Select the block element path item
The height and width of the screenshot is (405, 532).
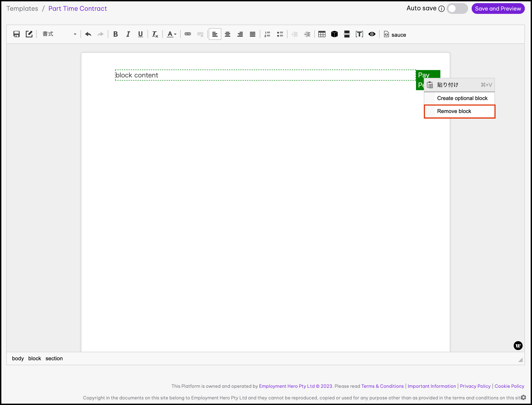point(35,358)
